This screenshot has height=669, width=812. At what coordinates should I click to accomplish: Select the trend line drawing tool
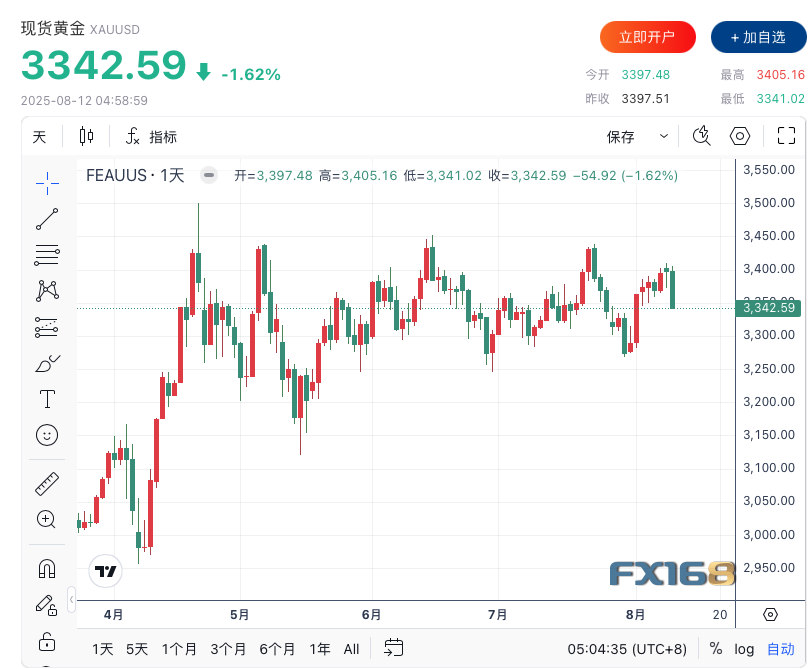pos(47,219)
